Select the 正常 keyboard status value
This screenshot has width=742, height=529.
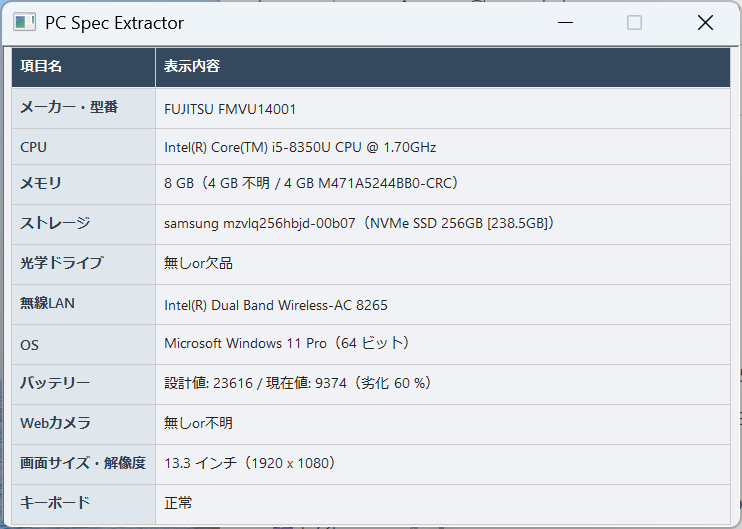click(178, 503)
